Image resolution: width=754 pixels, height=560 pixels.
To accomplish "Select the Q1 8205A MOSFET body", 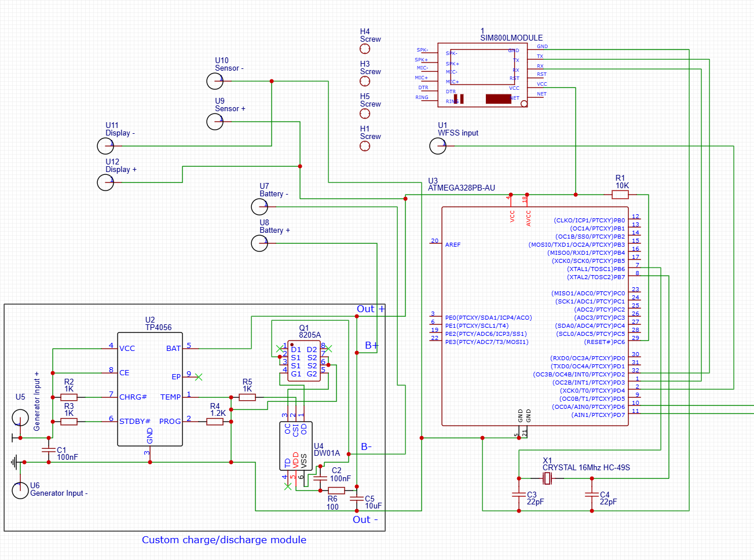I will [304, 361].
